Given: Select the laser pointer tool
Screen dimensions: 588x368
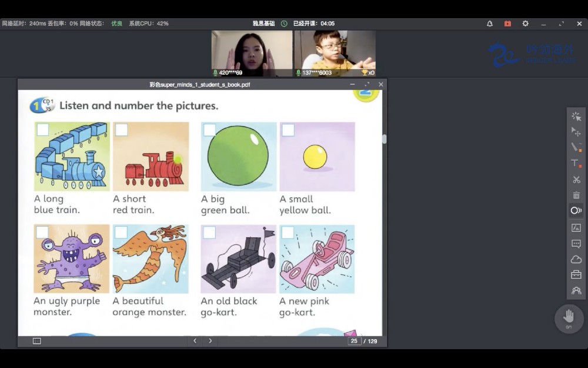Looking at the screenshot, I should point(576,117).
